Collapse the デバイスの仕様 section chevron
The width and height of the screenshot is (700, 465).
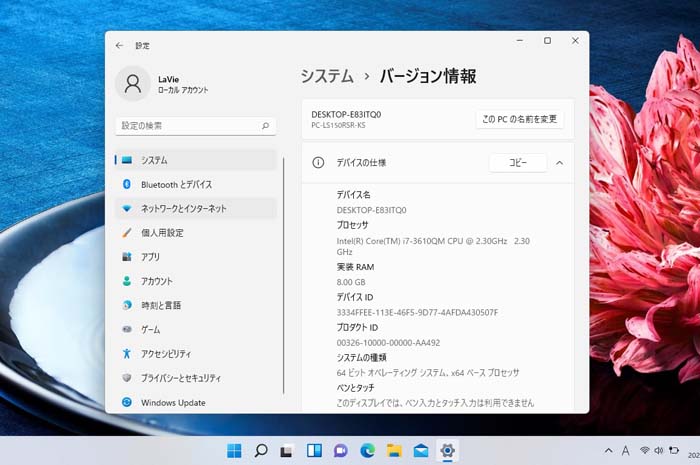pos(559,163)
